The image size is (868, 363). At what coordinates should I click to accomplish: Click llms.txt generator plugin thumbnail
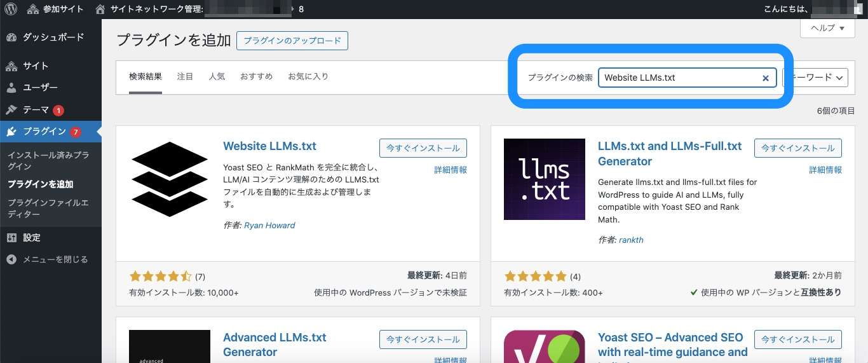(x=545, y=179)
